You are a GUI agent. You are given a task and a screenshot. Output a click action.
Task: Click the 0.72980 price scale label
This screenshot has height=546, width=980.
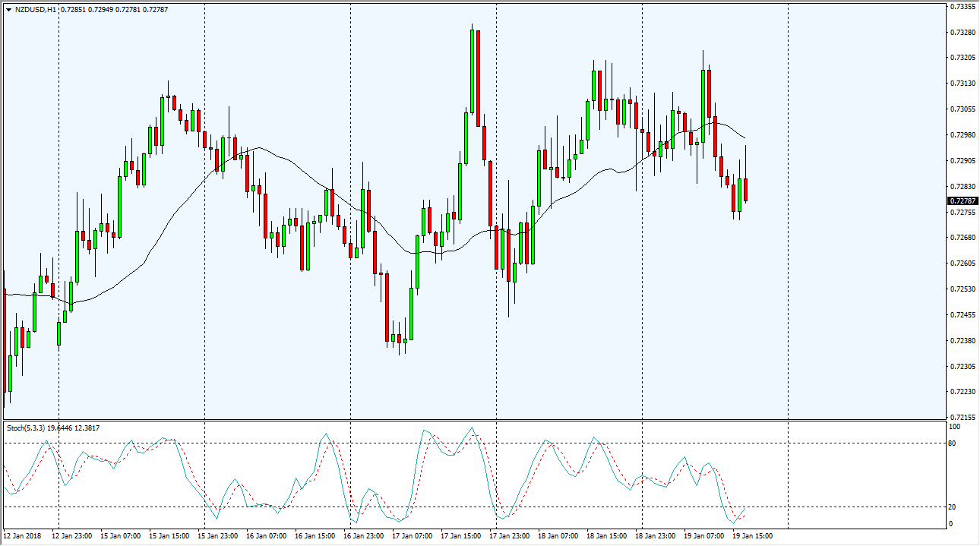(962, 135)
